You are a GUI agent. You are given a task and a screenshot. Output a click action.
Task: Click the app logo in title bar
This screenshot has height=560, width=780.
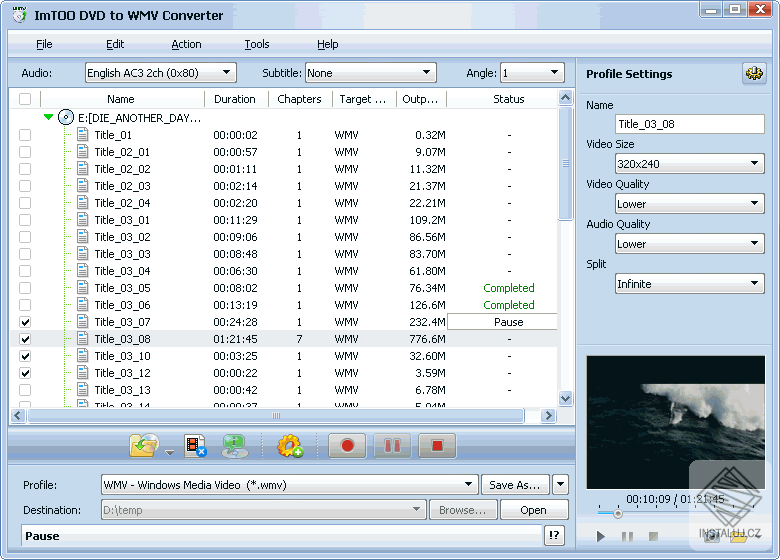pos(19,14)
